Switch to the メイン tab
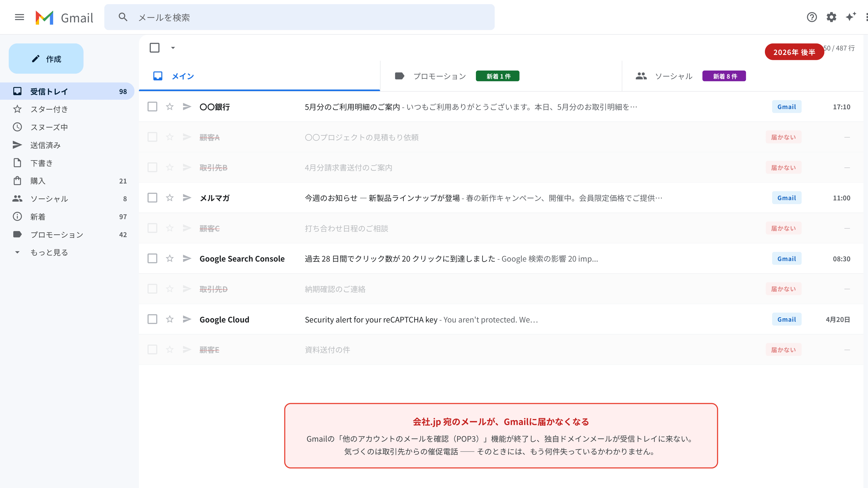This screenshot has height=488, width=868. pos(260,76)
